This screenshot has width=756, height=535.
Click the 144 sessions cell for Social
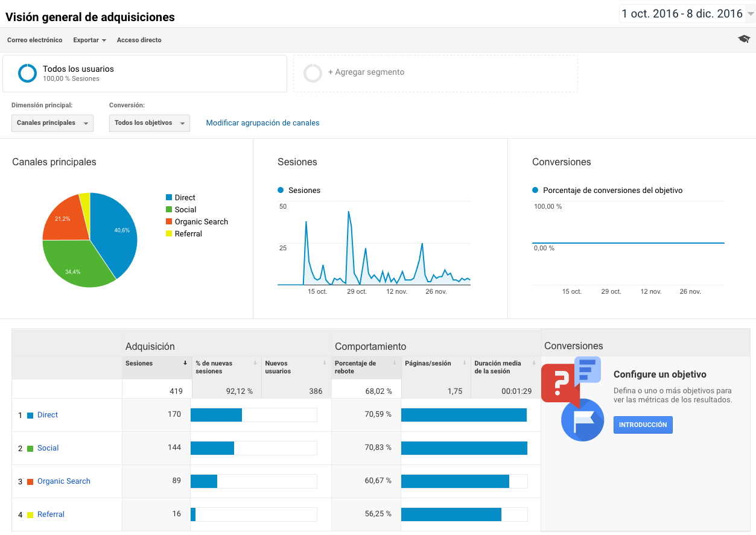click(174, 448)
